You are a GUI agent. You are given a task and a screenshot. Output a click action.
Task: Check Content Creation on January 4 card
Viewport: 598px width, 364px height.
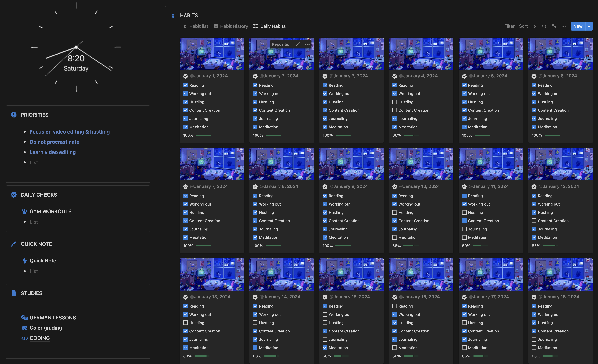pos(395,110)
